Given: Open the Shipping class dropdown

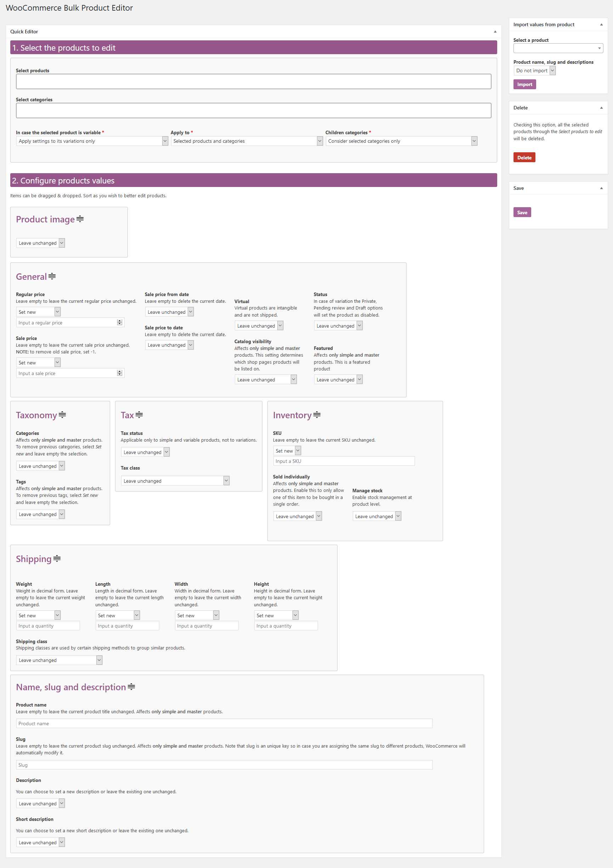Looking at the screenshot, I should (59, 660).
